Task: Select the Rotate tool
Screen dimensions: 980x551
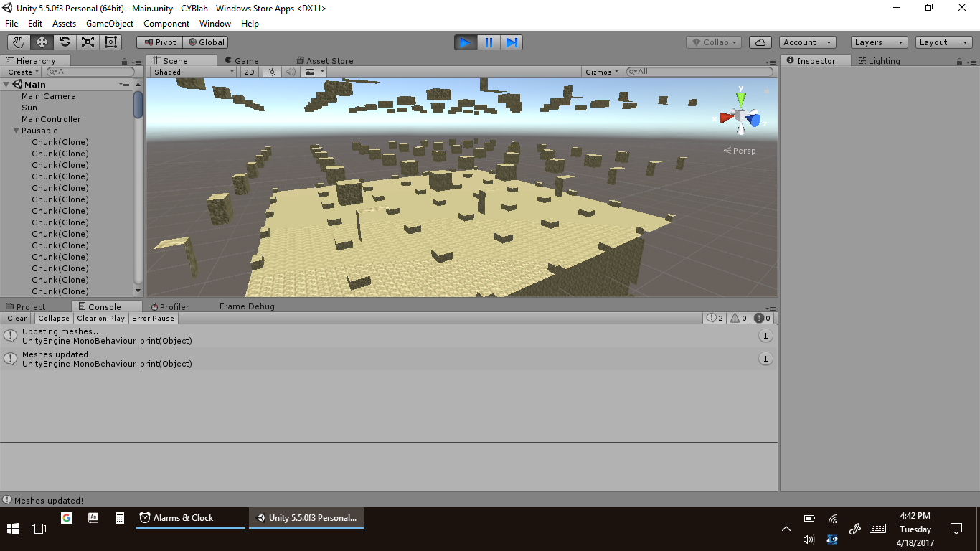Action: coord(65,42)
